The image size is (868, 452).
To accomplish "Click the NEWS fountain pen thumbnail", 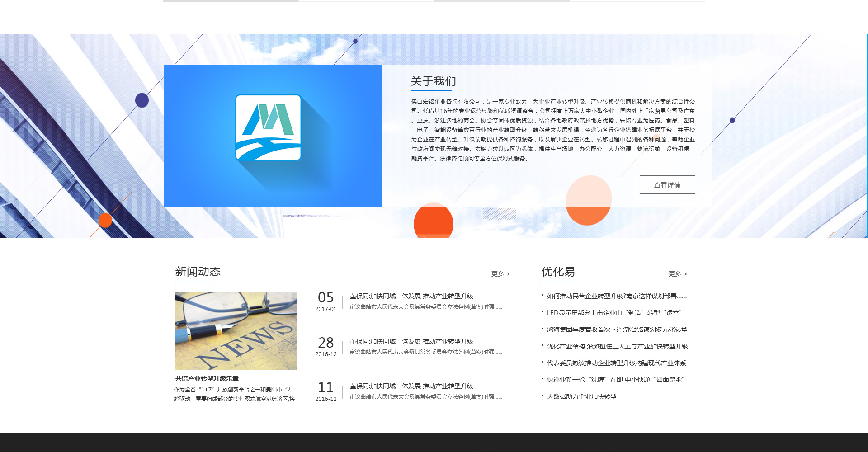I will click(236, 331).
